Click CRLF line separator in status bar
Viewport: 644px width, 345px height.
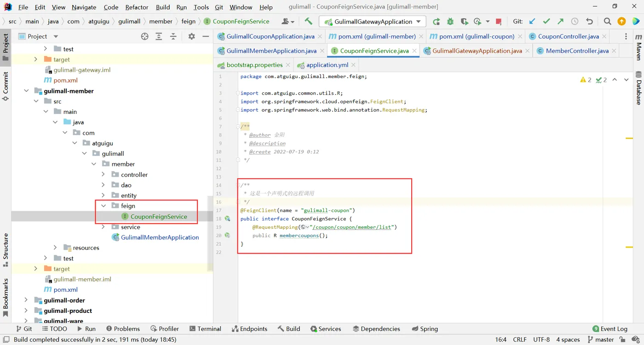[x=520, y=339]
